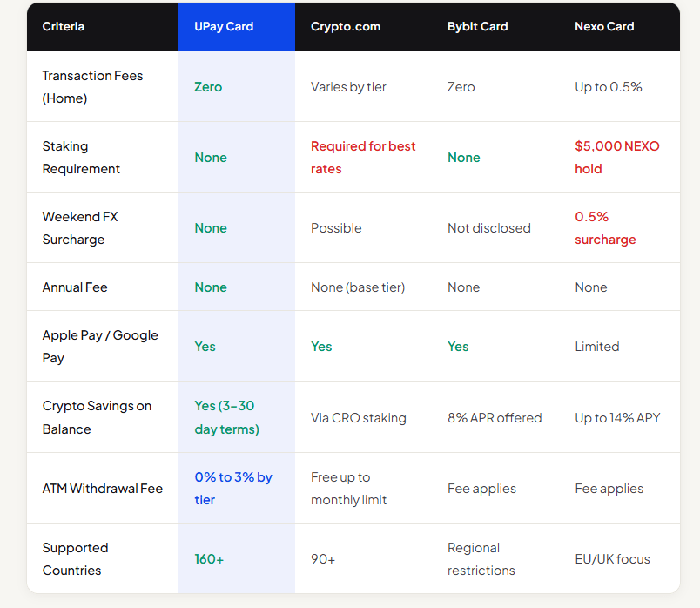
Task: Click the Supported Countries row label
Action: tap(76, 558)
